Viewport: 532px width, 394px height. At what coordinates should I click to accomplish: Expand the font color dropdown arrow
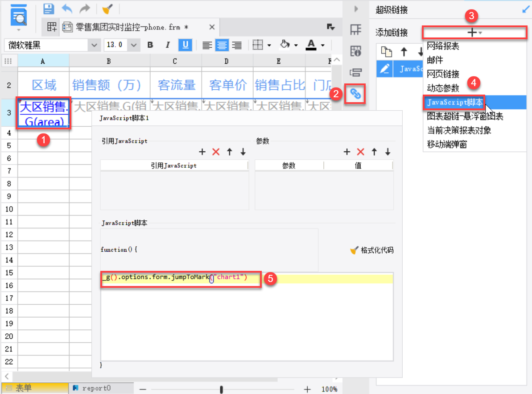tap(323, 45)
